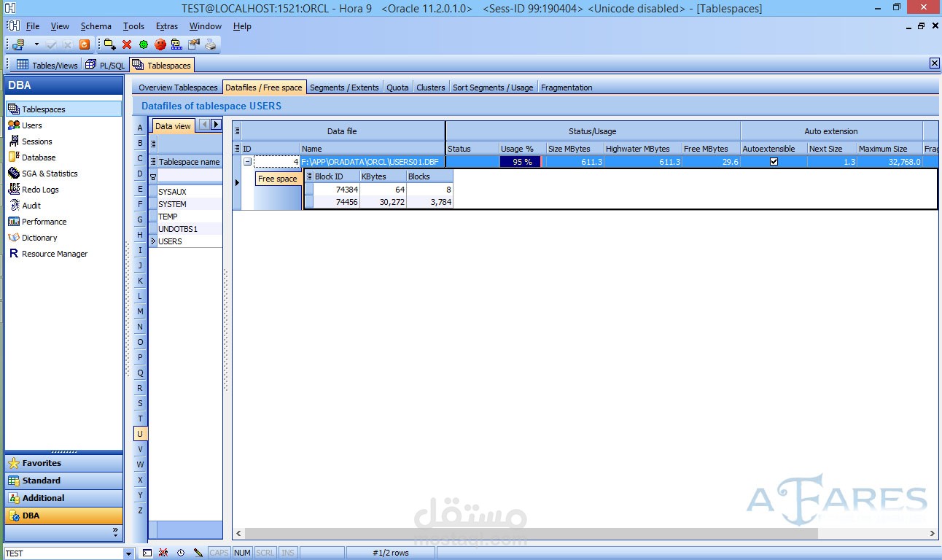The height and width of the screenshot is (560, 942).
Task: Expand the sidebar group overflow chevron
Action: pos(115,532)
